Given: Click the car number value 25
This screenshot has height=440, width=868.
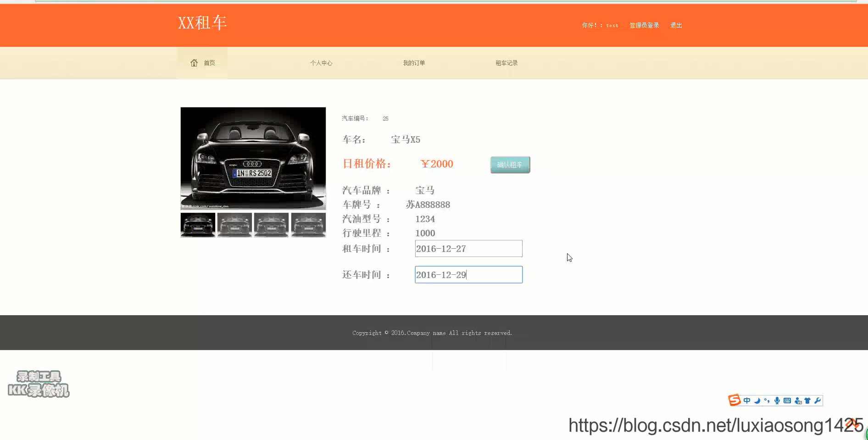Looking at the screenshot, I should coord(385,119).
